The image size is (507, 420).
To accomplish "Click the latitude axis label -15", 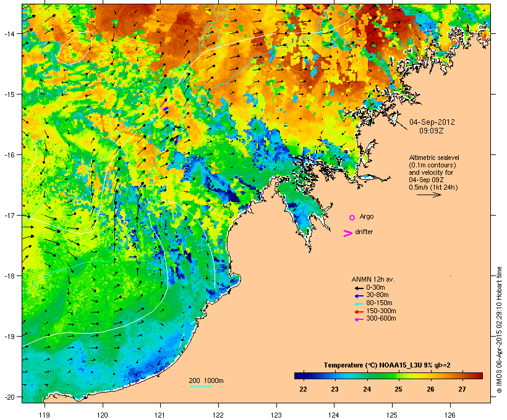I will click(9, 94).
